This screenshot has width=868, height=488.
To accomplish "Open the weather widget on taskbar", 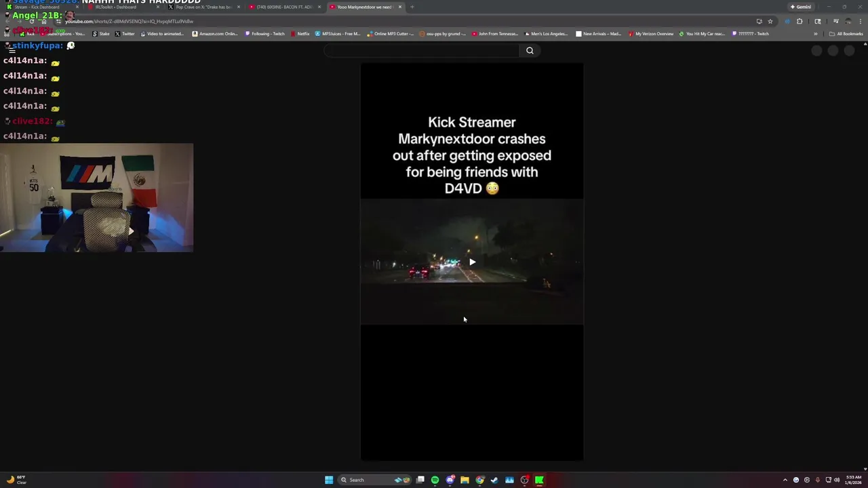I will pos(16,480).
